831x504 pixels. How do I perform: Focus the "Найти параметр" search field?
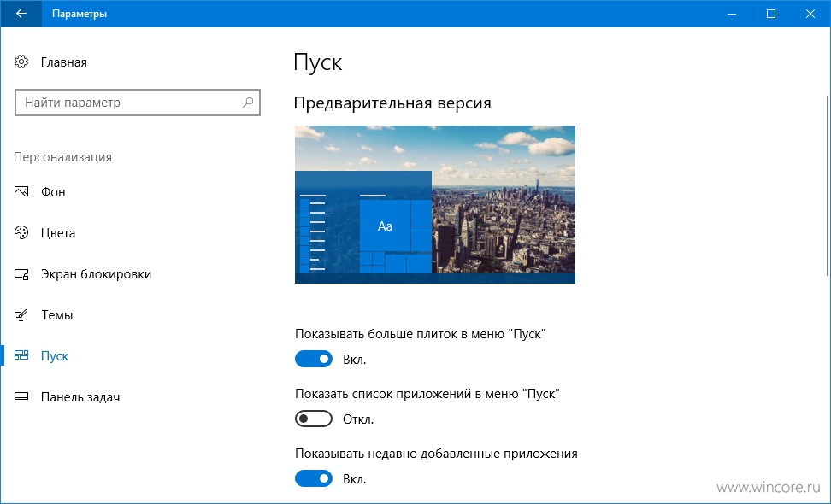(138, 103)
